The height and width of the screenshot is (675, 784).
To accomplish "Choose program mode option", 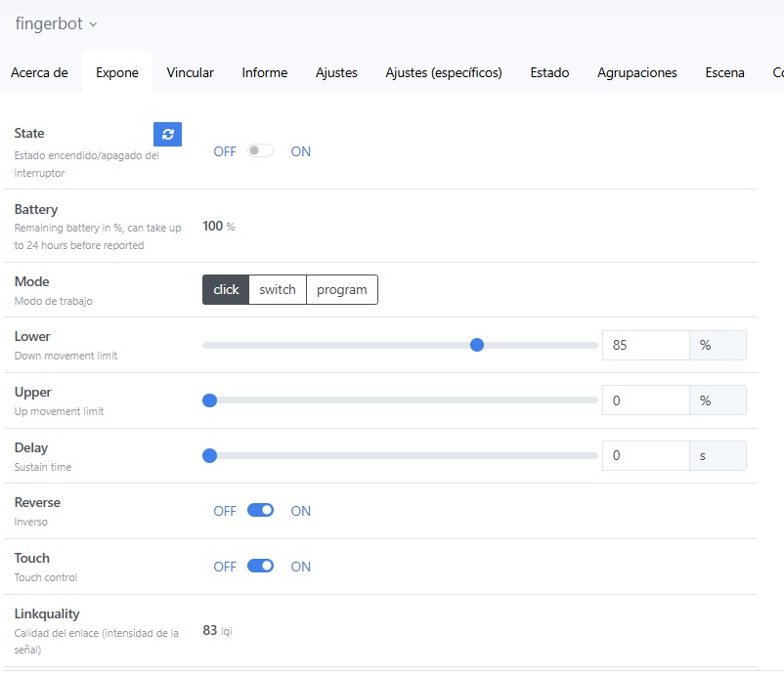I will point(342,290).
